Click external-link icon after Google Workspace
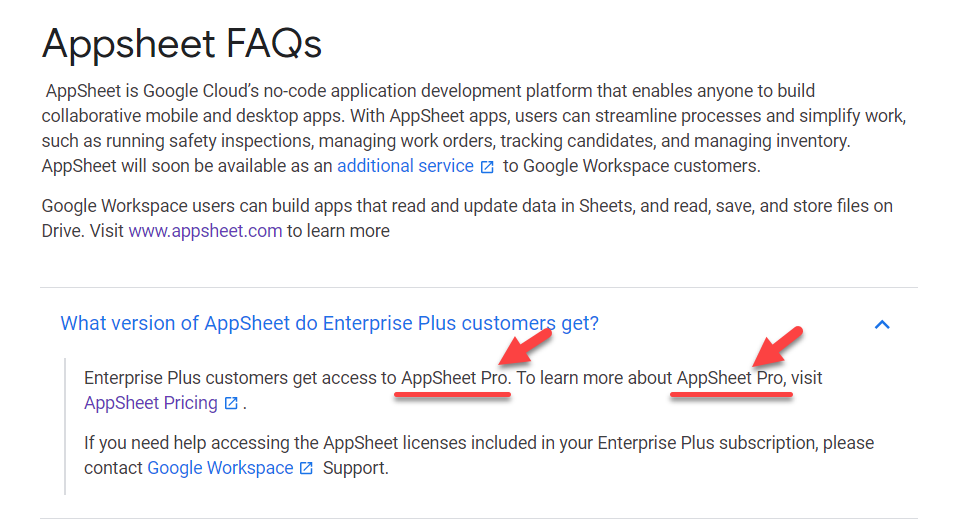This screenshot has height=532, width=955. [306, 469]
